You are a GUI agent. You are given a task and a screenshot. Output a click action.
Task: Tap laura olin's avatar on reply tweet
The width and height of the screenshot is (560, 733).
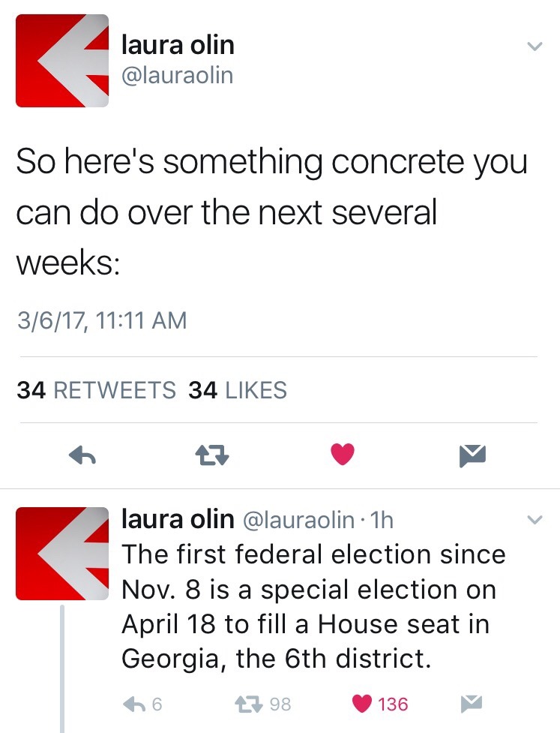pyautogui.click(x=62, y=554)
